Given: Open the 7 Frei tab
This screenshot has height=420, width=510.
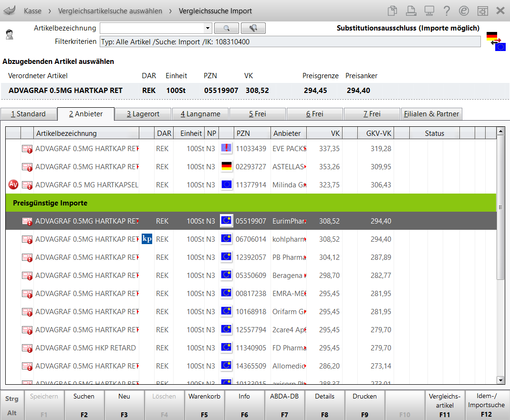Looking at the screenshot, I should (x=372, y=114).
